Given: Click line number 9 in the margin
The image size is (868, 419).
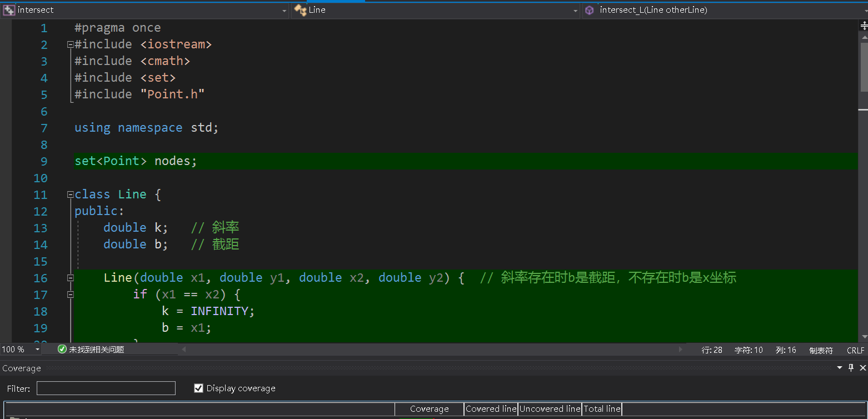Looking at the screenshot, I should pyautogui.click(x=44, y=162).
